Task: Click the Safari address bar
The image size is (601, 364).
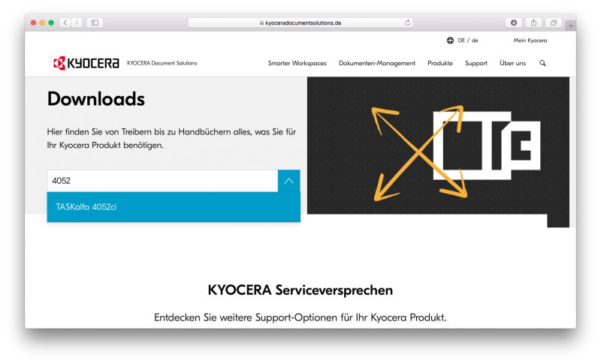Action: (300, 23)
